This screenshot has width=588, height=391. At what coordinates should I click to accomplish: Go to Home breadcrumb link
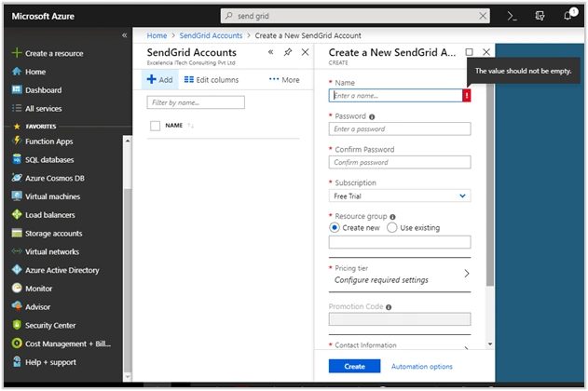(x=157, y=35)
